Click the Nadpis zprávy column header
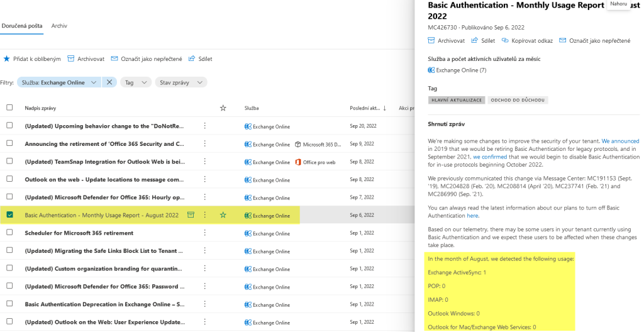The width and height of the screenshot is (644, 332). pos(40,108)
